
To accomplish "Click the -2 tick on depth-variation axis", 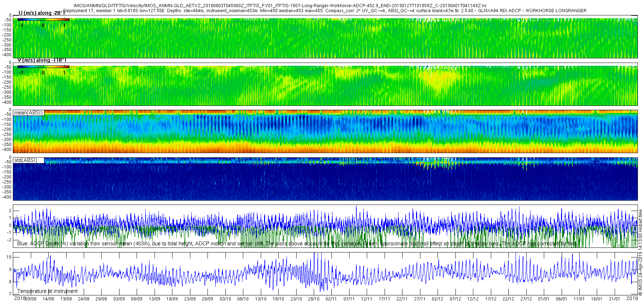I will point(9,240).
